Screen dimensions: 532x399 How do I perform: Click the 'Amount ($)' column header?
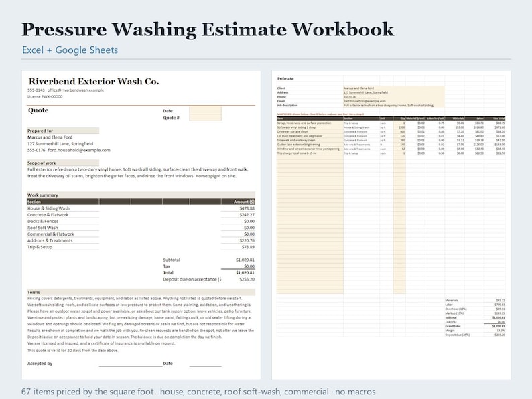(244, 202)
